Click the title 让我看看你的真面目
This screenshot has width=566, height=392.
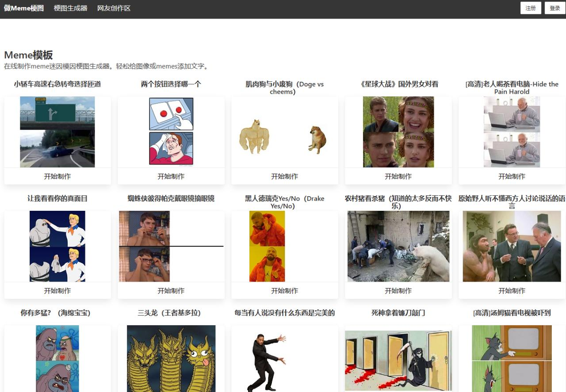[x=57, y=198]
